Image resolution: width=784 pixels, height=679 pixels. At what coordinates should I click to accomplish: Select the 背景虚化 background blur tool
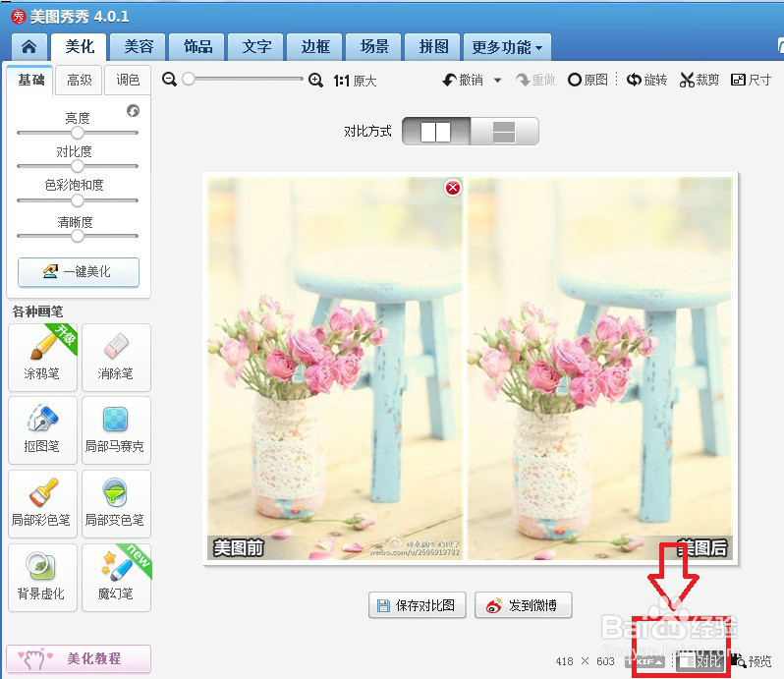(42, 578)
